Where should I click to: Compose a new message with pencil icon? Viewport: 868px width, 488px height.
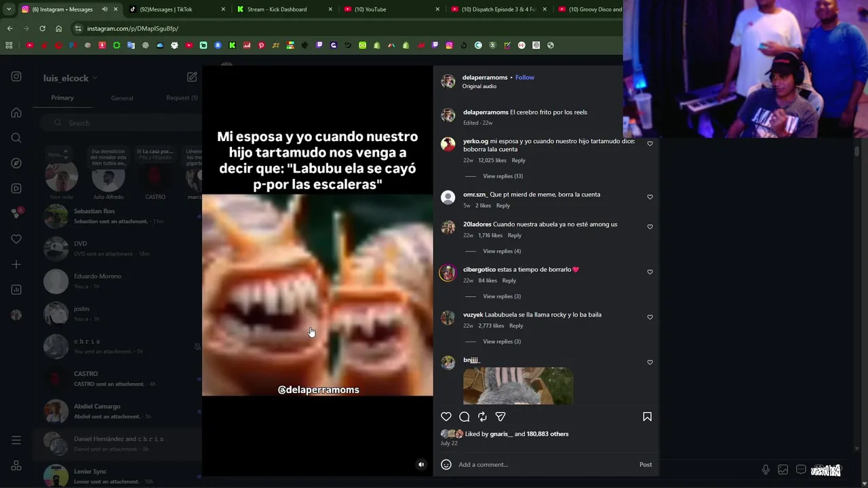coord(192,77)
